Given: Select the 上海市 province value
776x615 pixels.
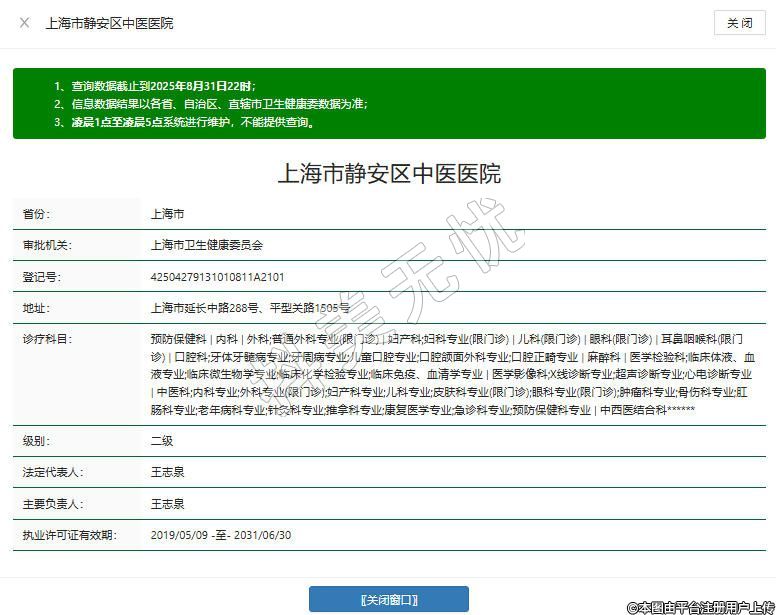Looking at the screenshot, I should [x=167, y=214].
